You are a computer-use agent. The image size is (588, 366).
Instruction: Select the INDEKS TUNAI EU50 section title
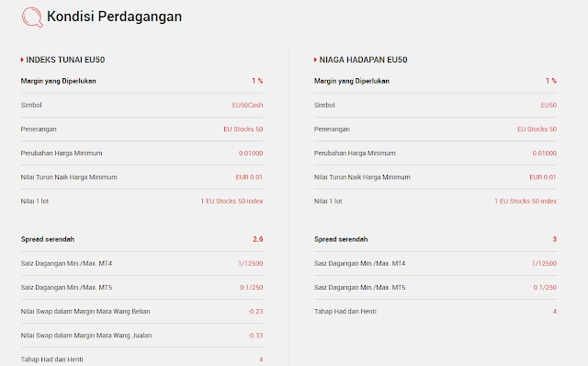tap(65, 60)
